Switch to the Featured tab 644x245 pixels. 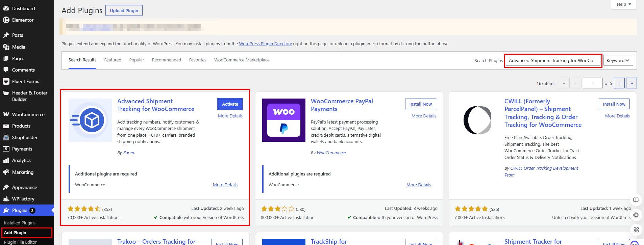pyautogui.click(x=113, y=60)
